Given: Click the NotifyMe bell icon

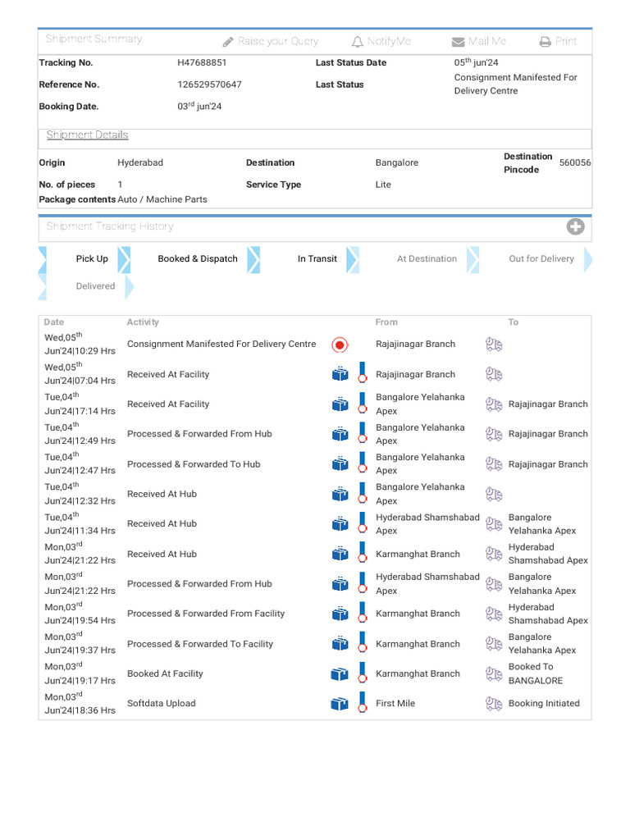Looking at the screenshot, I should (357, 42).
